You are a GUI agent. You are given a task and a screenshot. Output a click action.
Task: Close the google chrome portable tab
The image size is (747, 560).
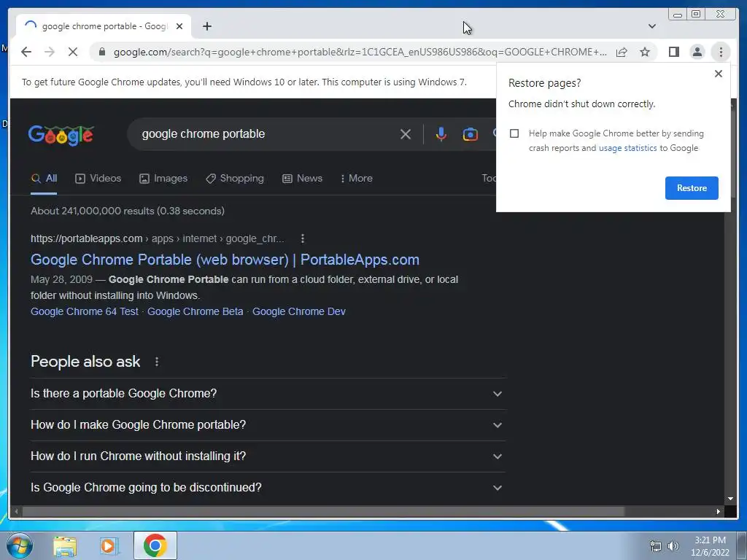click(179, 26)
